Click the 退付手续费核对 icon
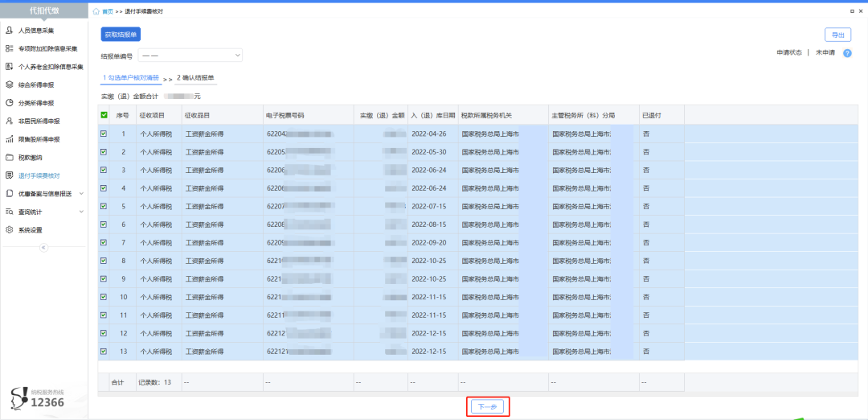This screenshot has height=420, width=868. 9,175
